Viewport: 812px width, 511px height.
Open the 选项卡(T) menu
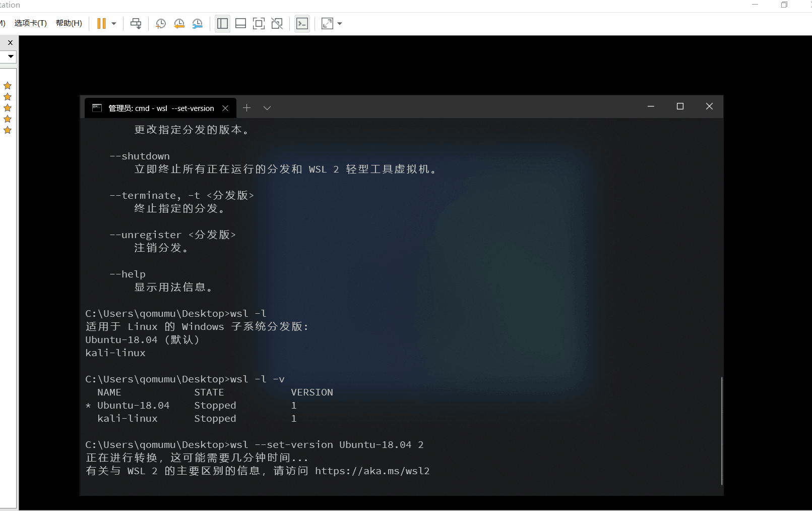30,23
